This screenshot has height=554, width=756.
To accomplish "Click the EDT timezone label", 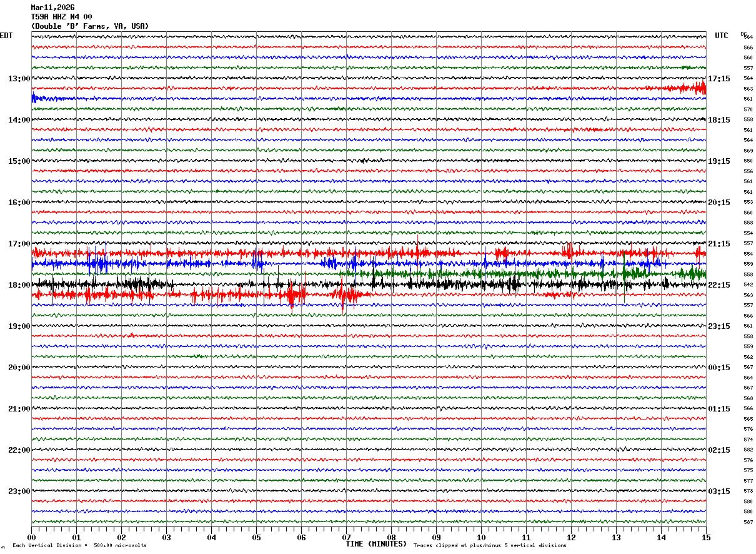I will pos(6,36).
